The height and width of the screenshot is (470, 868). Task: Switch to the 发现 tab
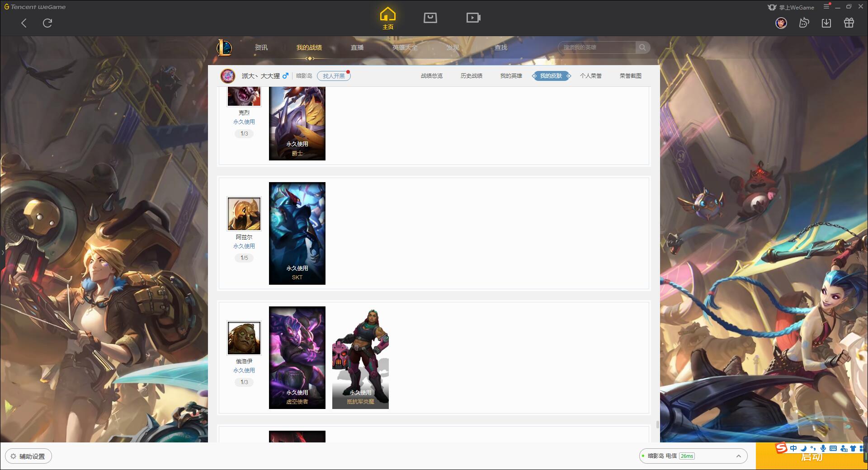pyautogui.click(x=453, y=47)
